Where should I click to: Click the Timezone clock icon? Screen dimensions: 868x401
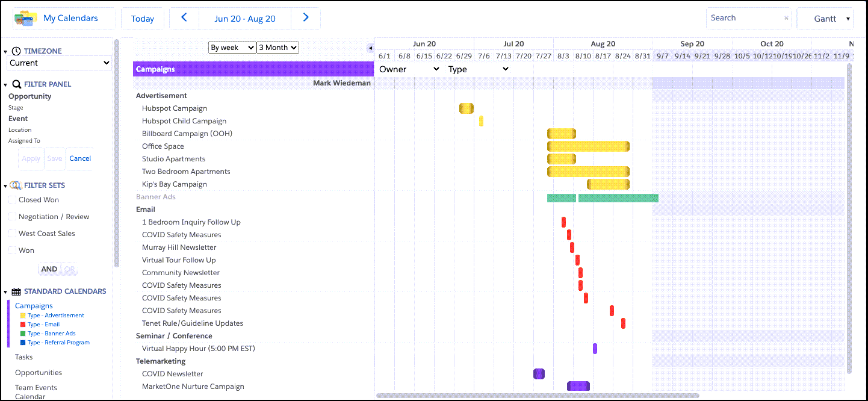click(x=16, y=51)
